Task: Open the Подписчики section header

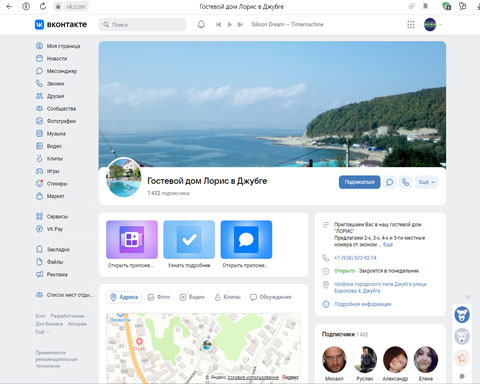Action: (345, 334)
